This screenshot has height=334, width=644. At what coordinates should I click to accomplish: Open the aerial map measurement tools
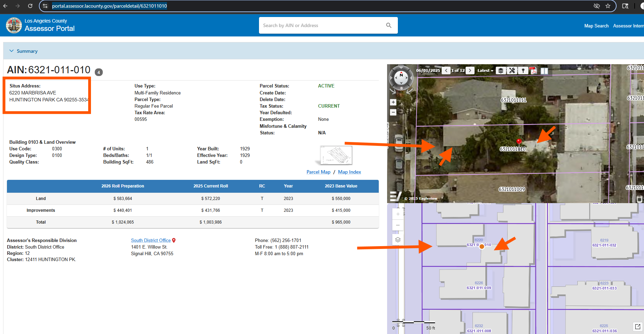tap(512, 70)
